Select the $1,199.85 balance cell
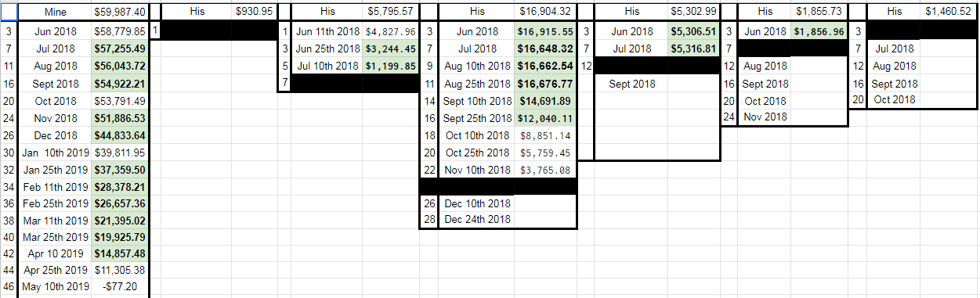This screenshot has width=980, height=298. tap(390, 66)
